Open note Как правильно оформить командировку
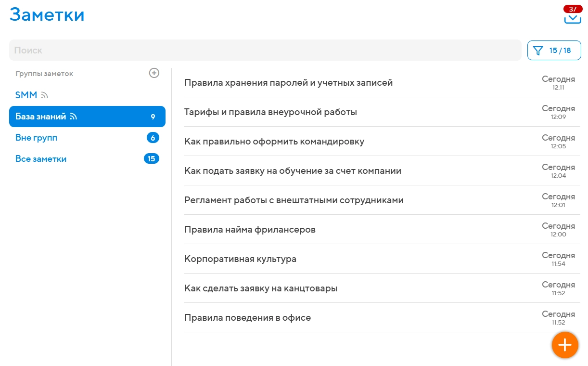The height and width of the screenshot is (366, 588). click(382, 141)
